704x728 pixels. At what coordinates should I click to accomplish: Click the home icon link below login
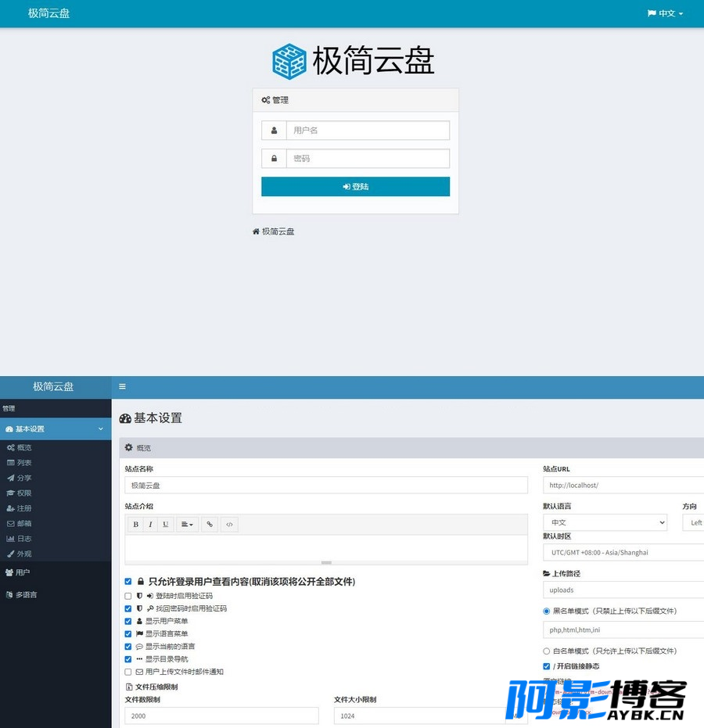pos(256,231)
